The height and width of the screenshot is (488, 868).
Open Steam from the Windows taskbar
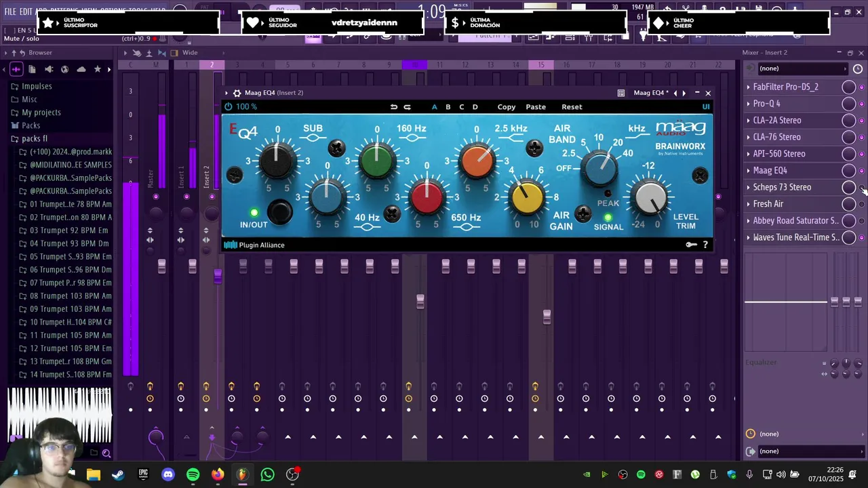click(118, 474)
